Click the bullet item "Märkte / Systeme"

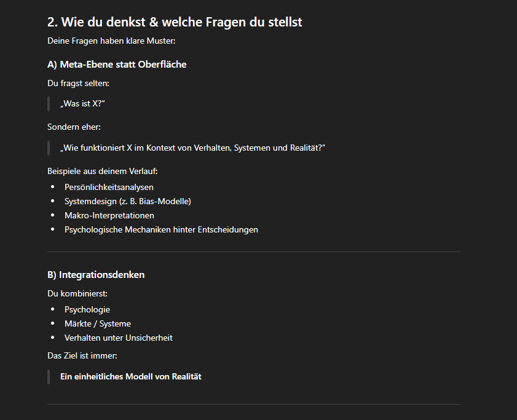pos(98,323)
